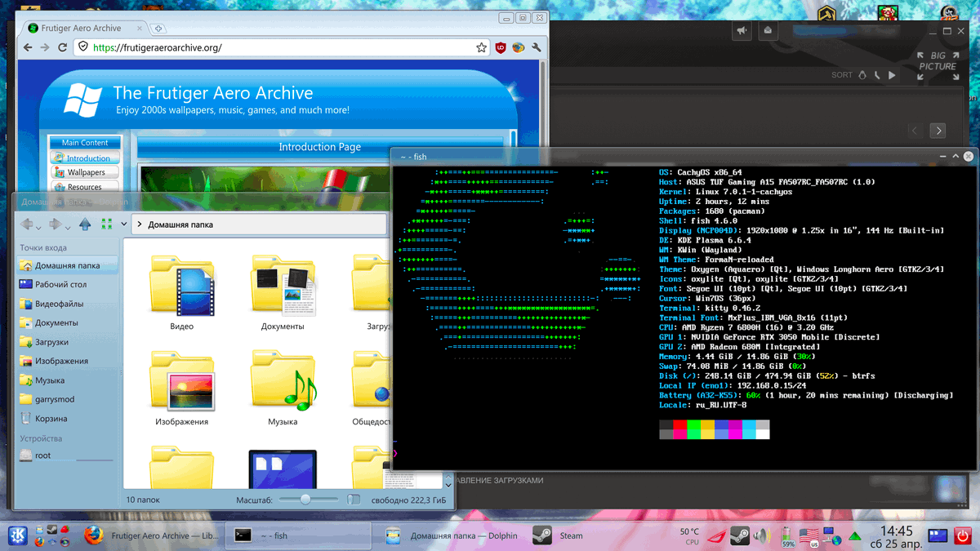Screen dimensions: 980x551
Task: Open Корзина trash in places panel
Action: 68,418
